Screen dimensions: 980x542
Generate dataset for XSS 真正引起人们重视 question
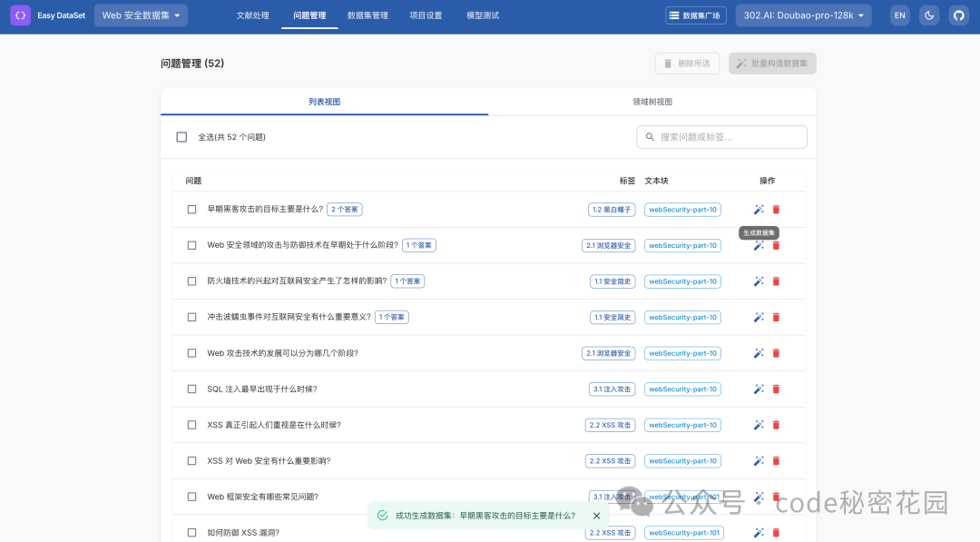[759, 425]
